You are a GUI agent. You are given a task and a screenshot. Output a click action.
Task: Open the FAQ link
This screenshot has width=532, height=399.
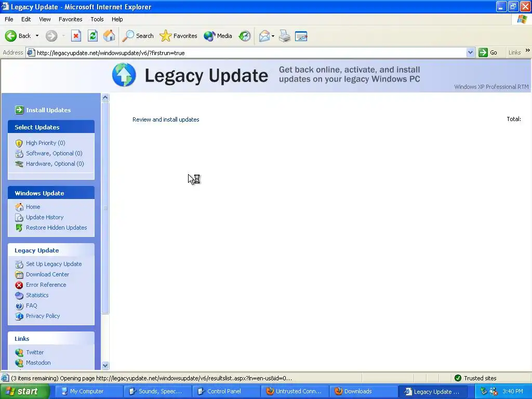[x=26, y=305]
